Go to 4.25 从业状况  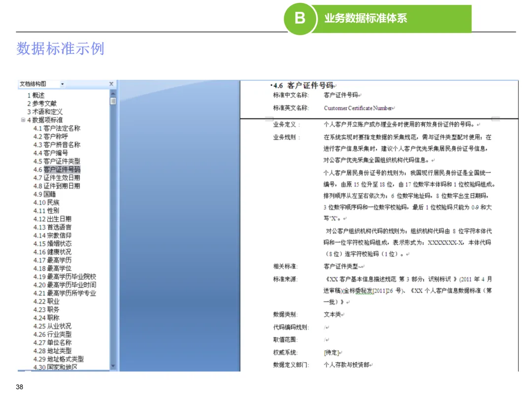coord(53,326)
